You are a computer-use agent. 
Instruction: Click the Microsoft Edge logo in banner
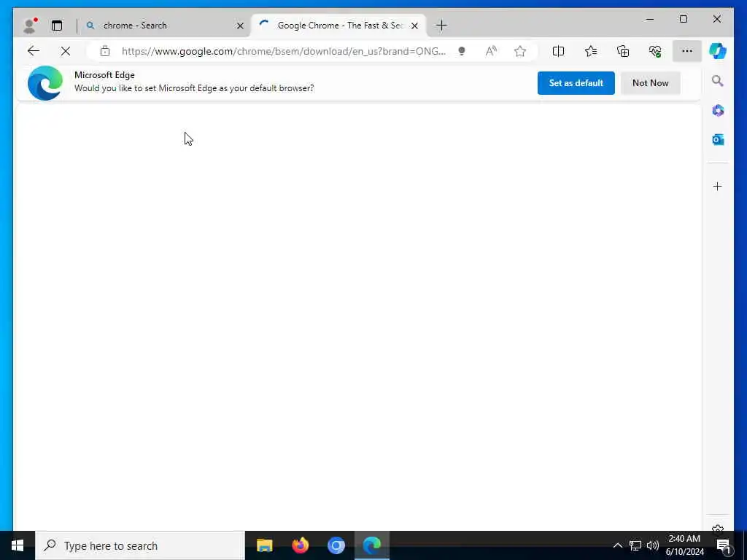tap(45, 83)
